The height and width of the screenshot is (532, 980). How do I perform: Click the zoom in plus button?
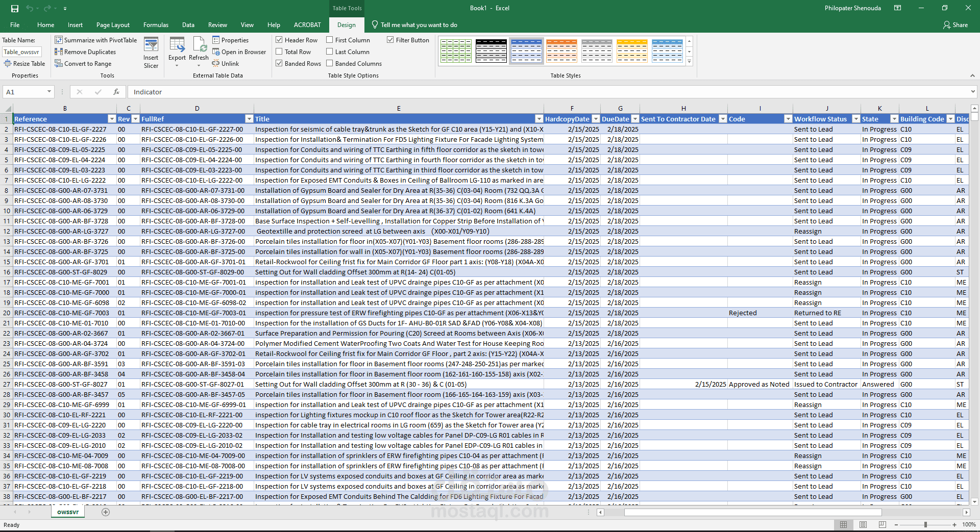pyautogui.click(x=954, y=524)
